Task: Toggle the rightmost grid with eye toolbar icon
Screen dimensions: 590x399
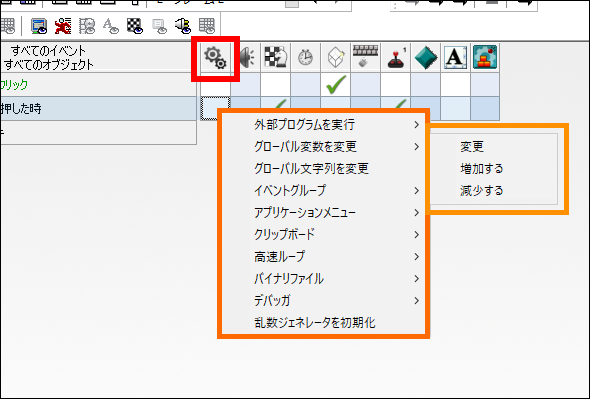Action: coord(207,26)
